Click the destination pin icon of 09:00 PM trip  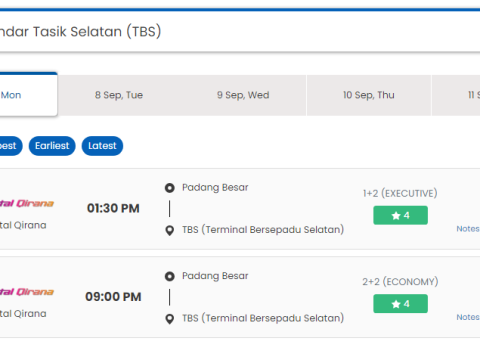point(170,319)
